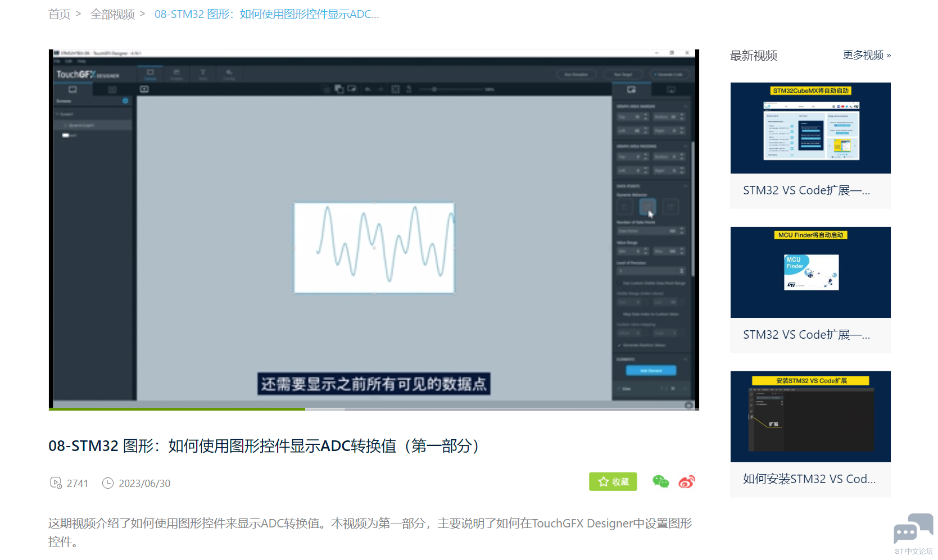This screenshot has width=938, height=560.
Task: Open 更多视频 link in sidebar
Action: tap(867, 55)
